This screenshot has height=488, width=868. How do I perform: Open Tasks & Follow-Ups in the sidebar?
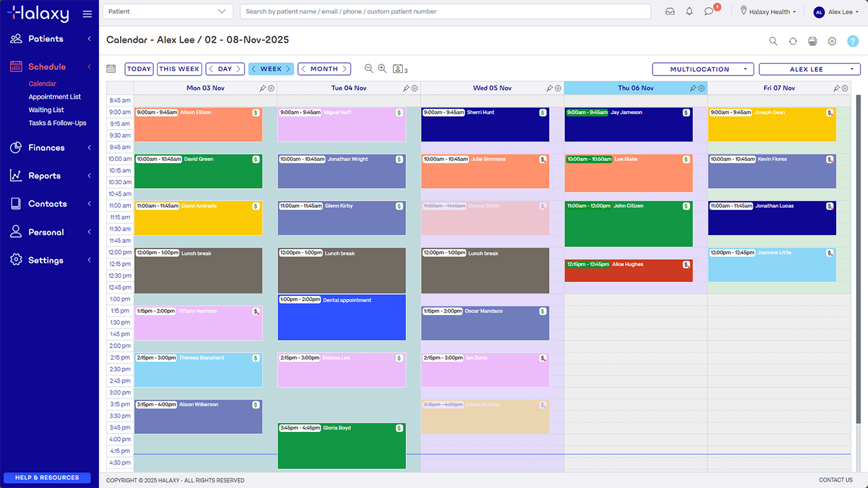tap(57, 123)
